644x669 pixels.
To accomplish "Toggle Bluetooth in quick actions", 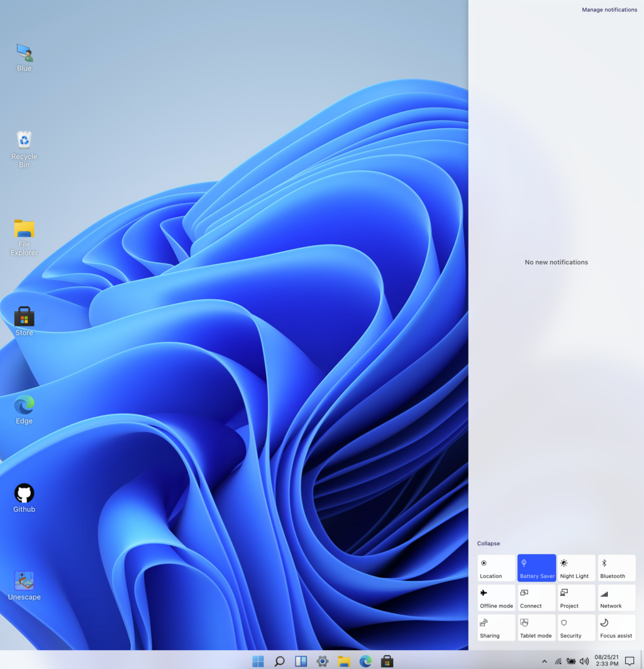I will 616,568.
